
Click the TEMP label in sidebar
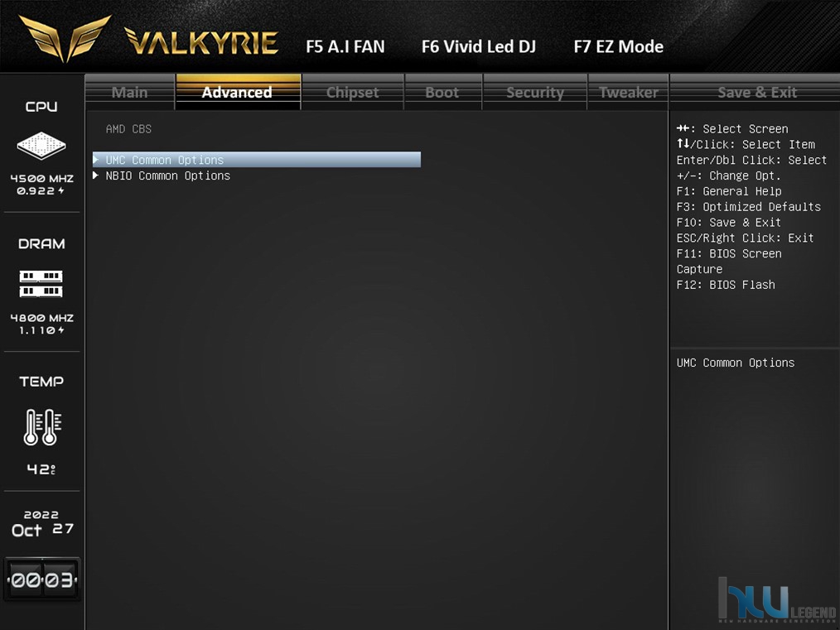click(x=41, y=381)
